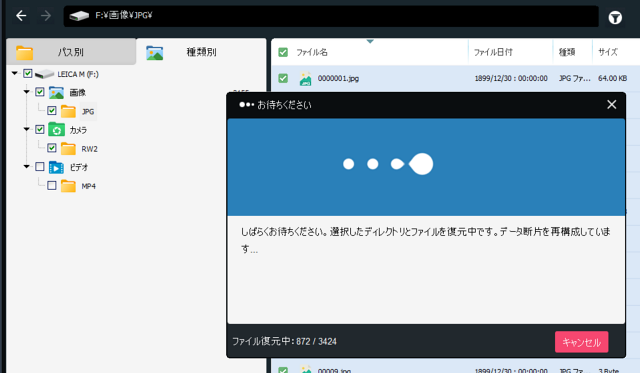
Task: Go forward with the right arrow
Action: pyautogui.click(x=46, y=16)
